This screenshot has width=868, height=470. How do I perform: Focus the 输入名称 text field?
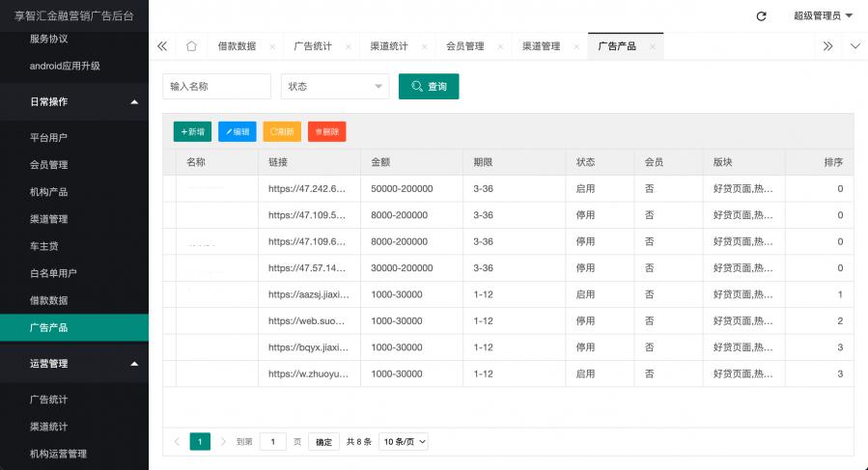point(216,86)
